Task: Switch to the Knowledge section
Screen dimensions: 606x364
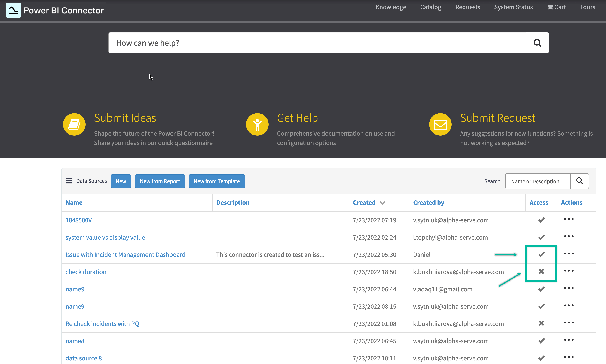Action: (x=391, y=7)
